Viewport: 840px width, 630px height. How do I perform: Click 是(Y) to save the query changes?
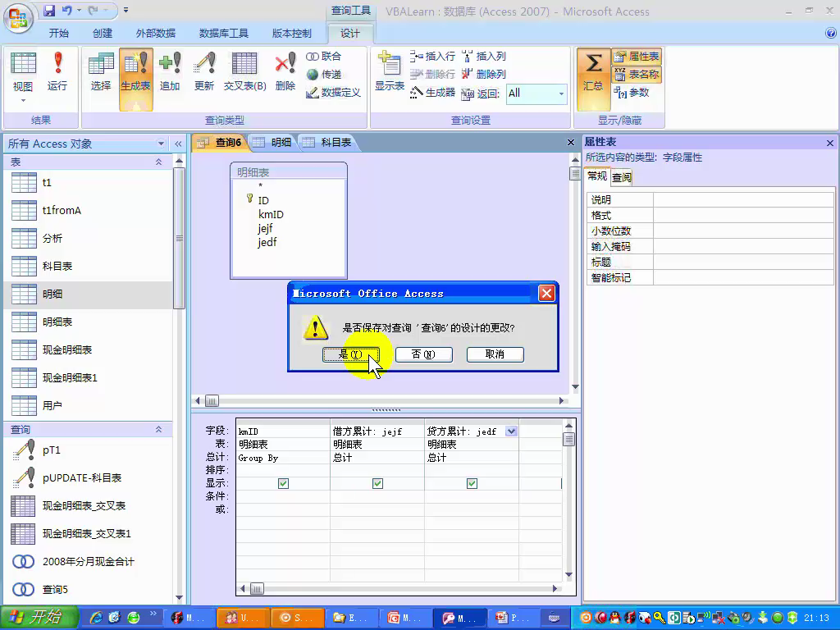pyautogui.click(x=351, y=354)
